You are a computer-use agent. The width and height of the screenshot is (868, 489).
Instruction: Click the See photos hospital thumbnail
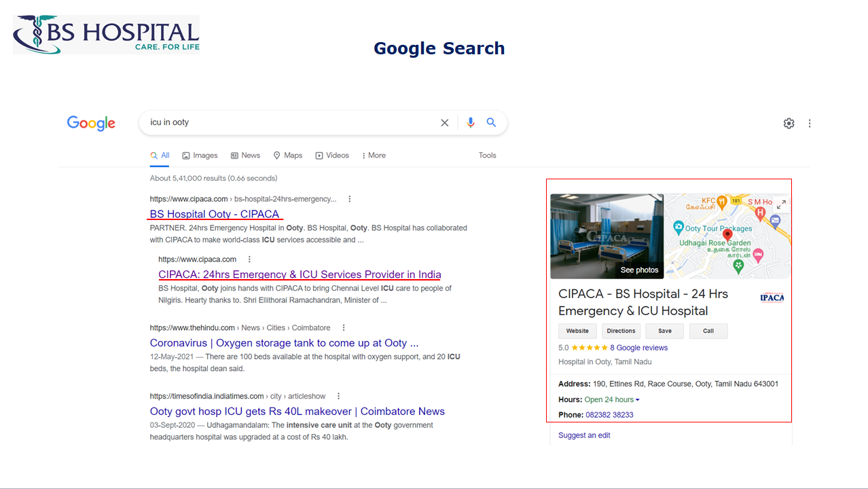(607, 236)
